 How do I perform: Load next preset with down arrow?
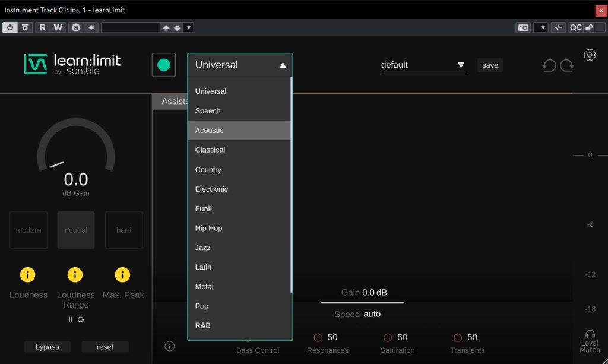(x=177, y=28)
